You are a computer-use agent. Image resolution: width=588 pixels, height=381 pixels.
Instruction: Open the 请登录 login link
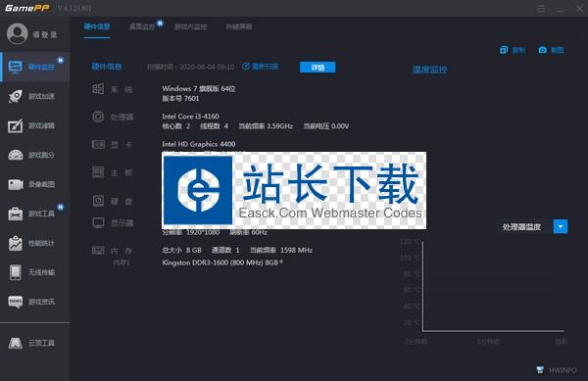(45, 35)
